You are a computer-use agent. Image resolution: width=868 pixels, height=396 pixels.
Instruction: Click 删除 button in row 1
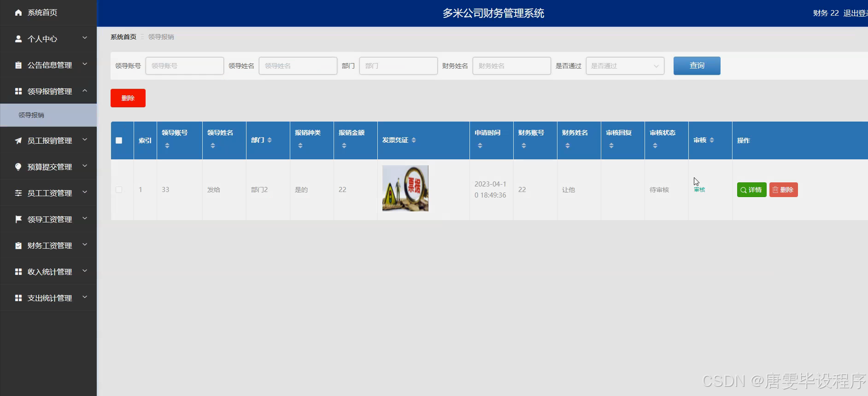tap(783, 190)
